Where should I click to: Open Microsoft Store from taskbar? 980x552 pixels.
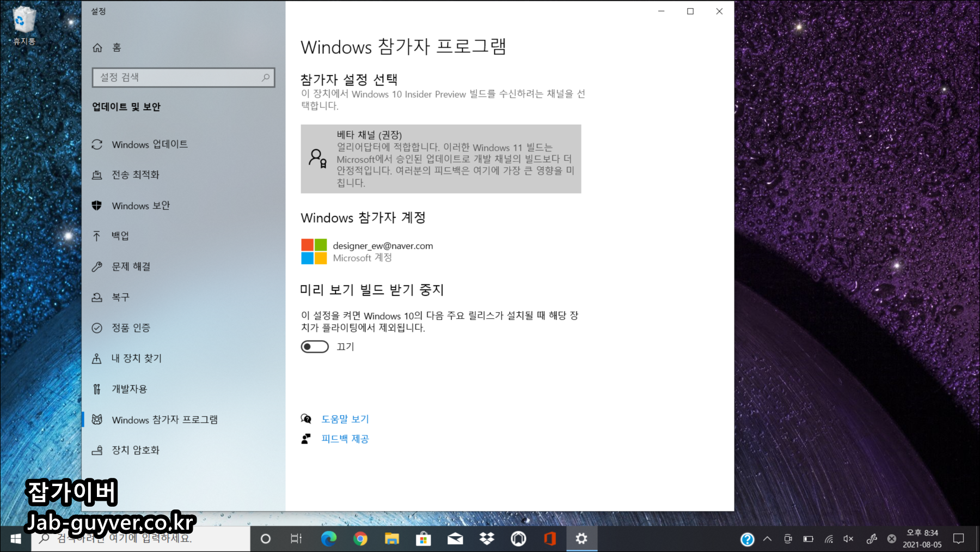tap(423, 539)
